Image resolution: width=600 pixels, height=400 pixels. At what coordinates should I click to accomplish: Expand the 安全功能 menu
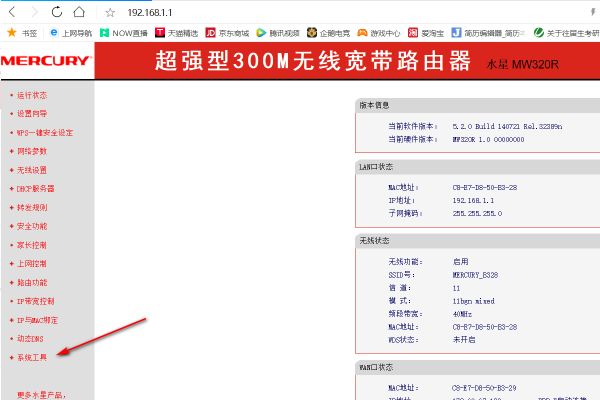click(x=32, y=226)
